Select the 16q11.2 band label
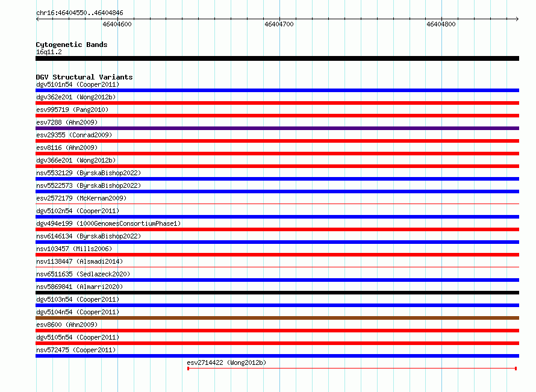Image resolution: width=536 pixels, height=392 pixels. pos(49,52)
